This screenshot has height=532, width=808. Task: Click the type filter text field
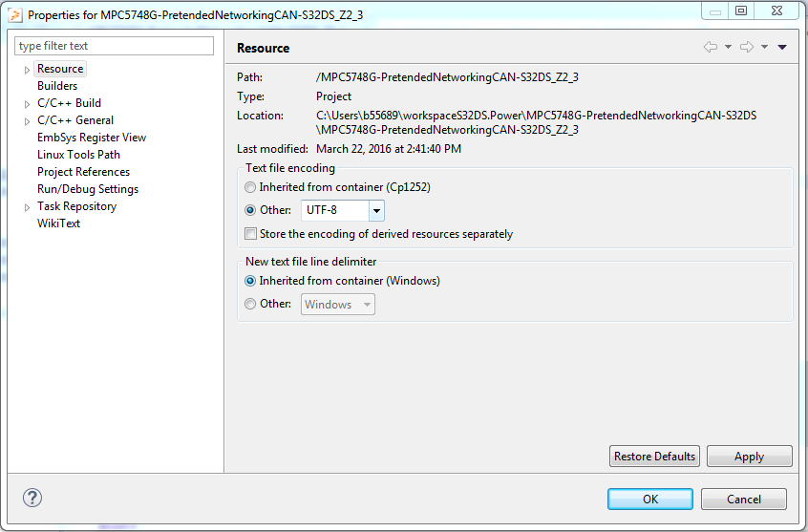click(115, 46)
